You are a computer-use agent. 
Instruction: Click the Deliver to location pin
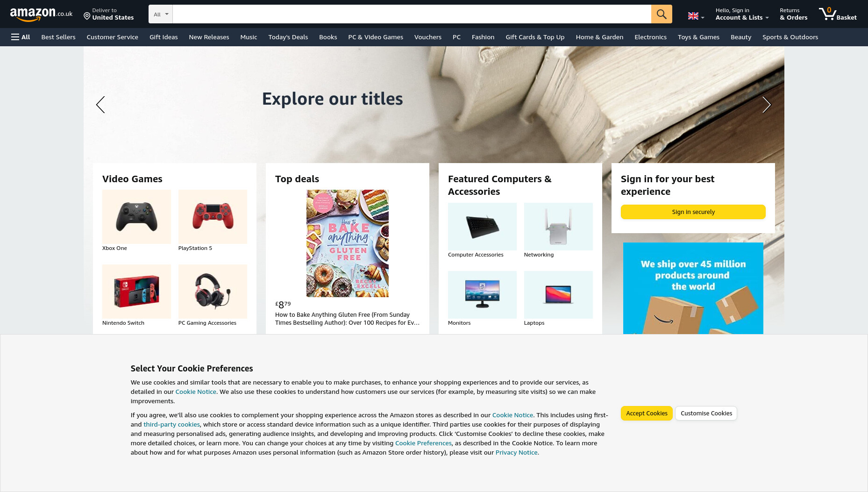[x=87, y=16]
